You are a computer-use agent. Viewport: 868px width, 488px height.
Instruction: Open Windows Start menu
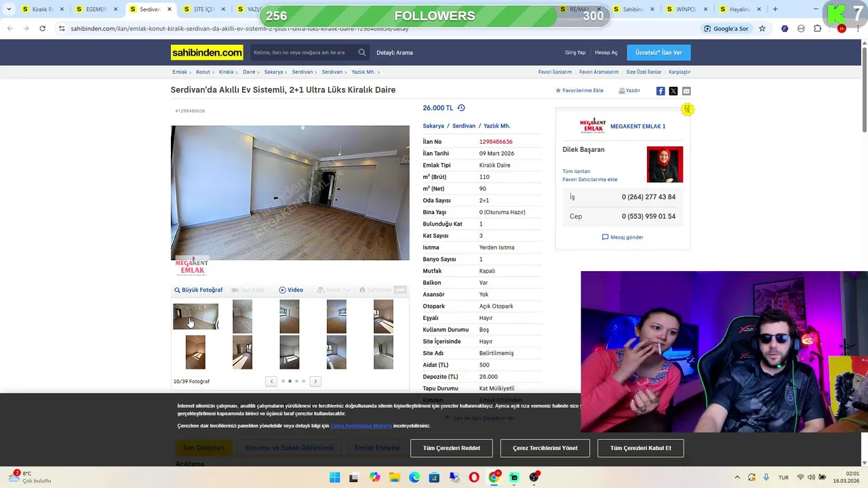(x=334, y=478)
